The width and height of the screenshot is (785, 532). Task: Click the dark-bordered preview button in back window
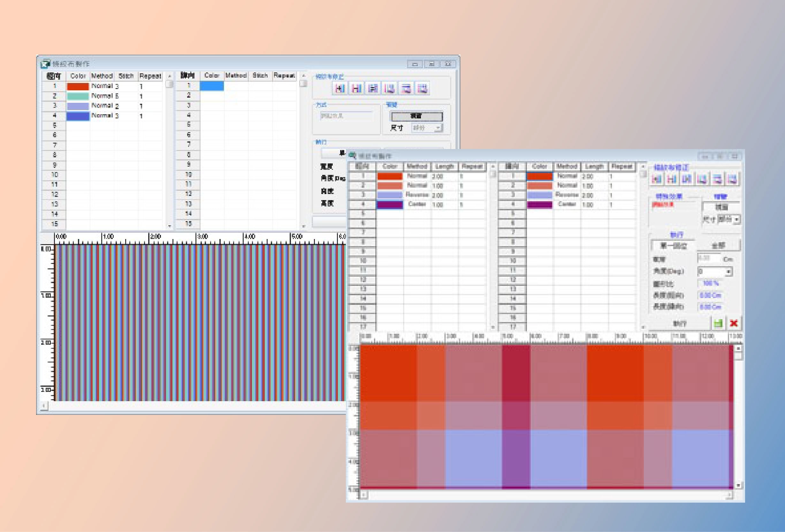417,116
